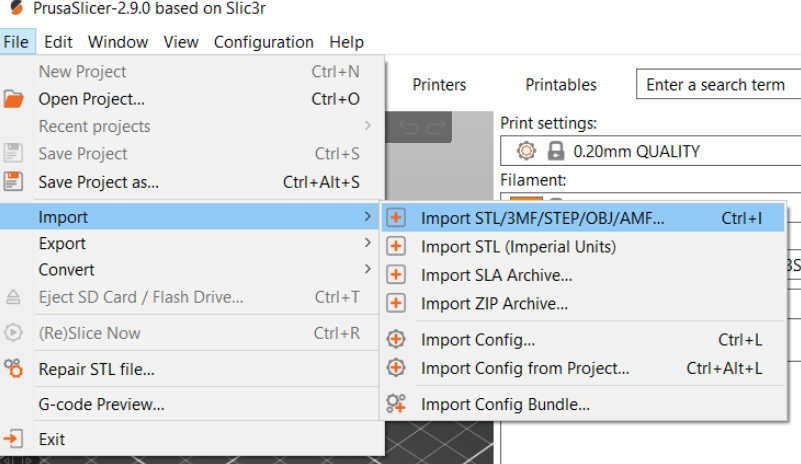The height and width of the screenshot is (464, 801).
Task: Open the View menu
Action: pos(181,42)
